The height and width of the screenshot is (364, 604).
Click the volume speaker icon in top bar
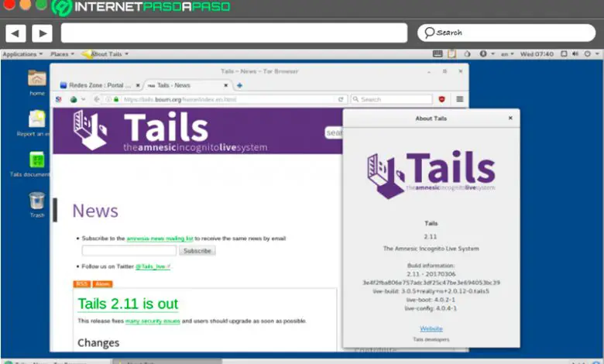[575, 54]
